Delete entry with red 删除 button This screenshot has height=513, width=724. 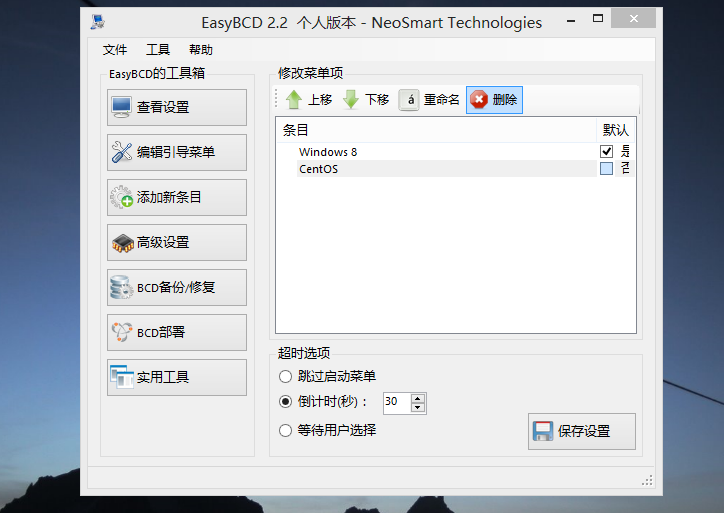tap(494, 100)
